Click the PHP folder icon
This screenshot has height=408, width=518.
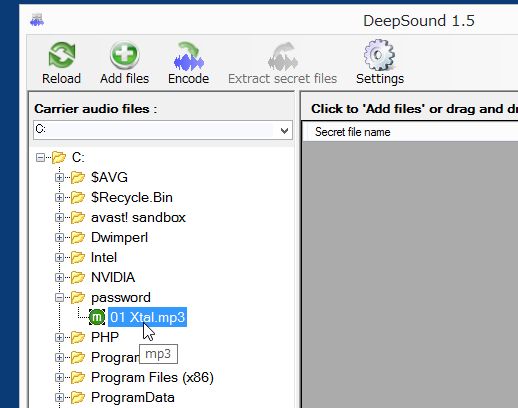coord(78,337)
